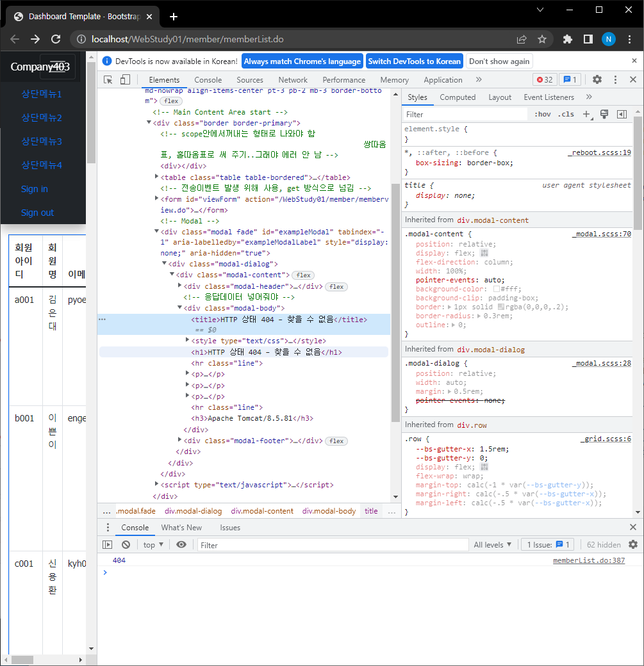Click Always match Chrome's language button
Screen dimensions: 644x666
click(302, 61)
